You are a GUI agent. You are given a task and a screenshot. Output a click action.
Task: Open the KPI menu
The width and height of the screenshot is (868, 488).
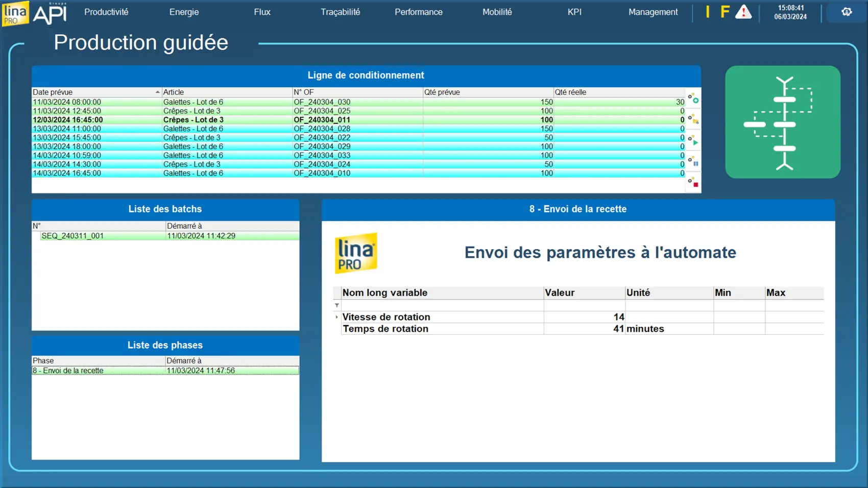point(574,12)
